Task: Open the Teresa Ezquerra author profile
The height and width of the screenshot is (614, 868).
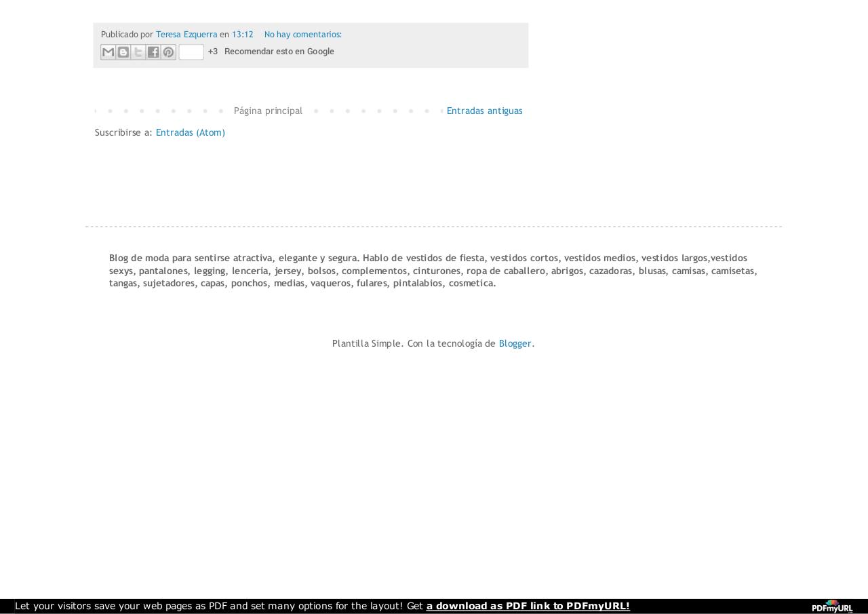Action: pyautogui.click(x=186, y=34)
